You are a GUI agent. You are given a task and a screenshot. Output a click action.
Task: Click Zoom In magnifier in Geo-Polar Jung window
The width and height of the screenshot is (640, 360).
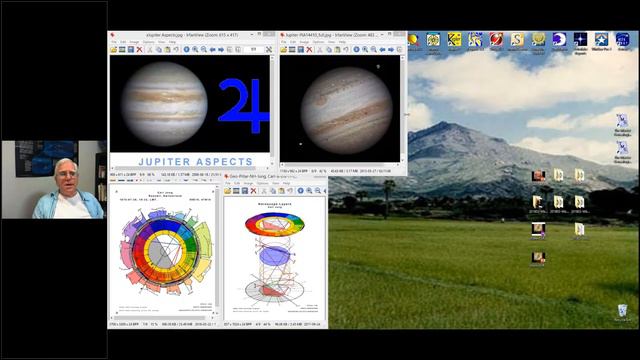click(x=309, y=191)
